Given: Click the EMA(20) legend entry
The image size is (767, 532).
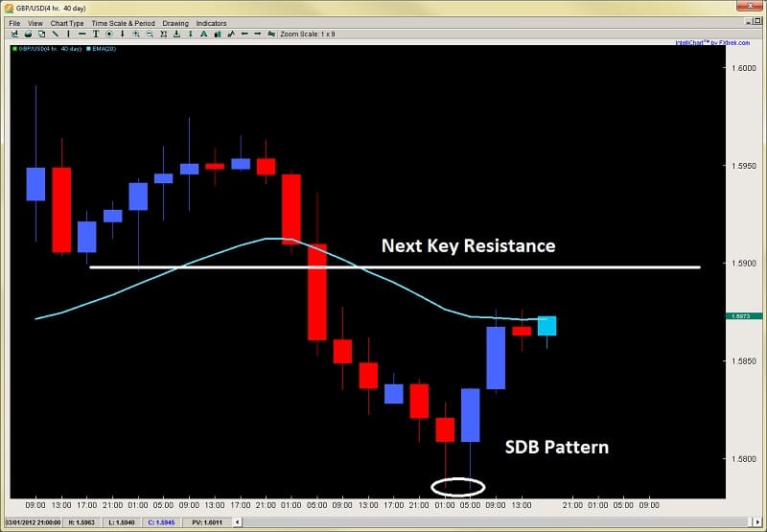Looking at the screenshot, I should pos(105,49).
